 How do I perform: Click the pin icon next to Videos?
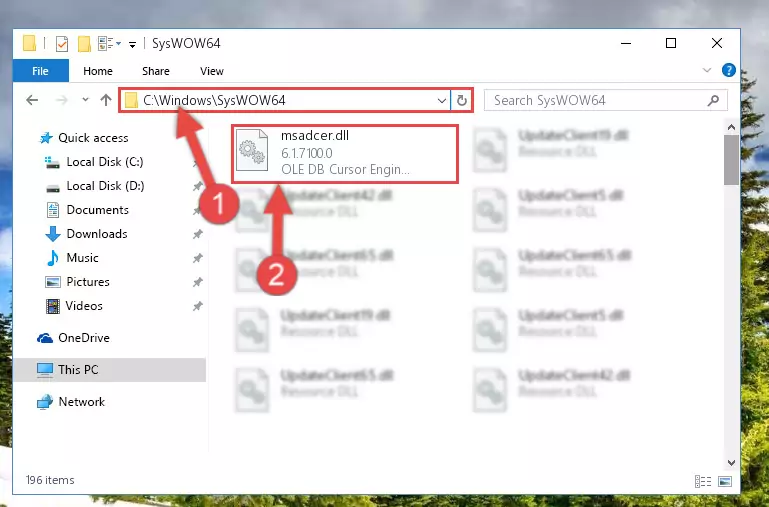(x=197, y=306)
